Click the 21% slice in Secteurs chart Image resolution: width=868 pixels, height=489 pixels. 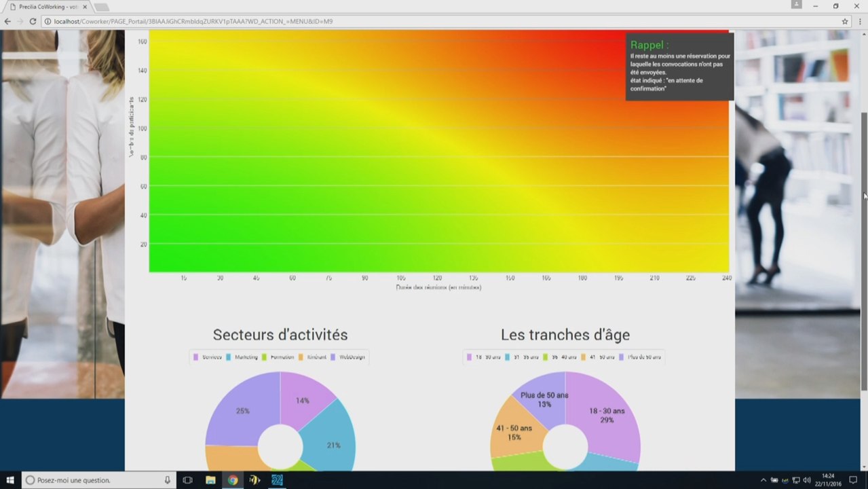333,445
